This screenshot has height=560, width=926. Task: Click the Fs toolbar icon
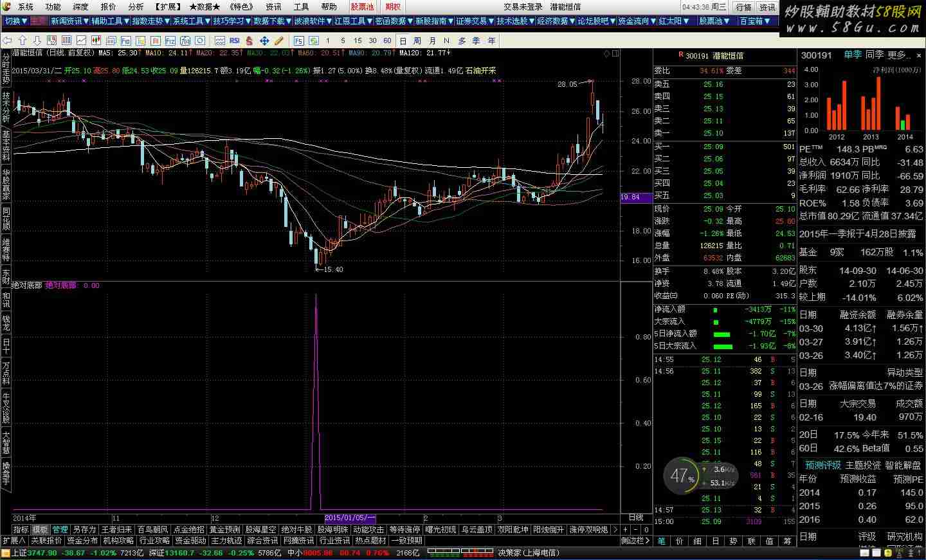click(299, 41)
